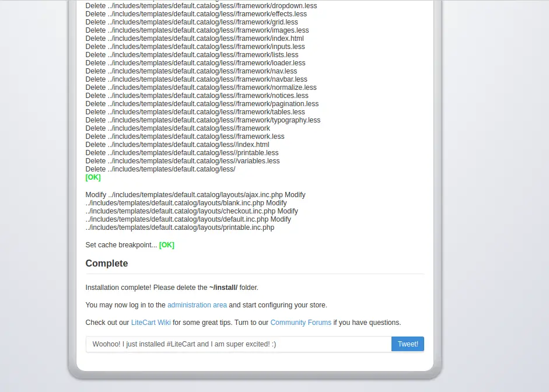Click the Complete heading
The image size is (549, 392).
[107, 263]
